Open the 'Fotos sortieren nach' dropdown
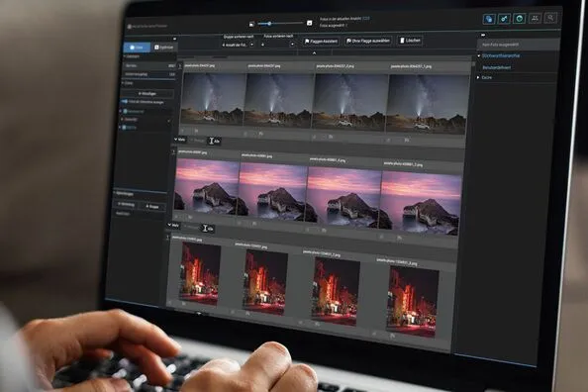The image size is (588, 392). 278,45
